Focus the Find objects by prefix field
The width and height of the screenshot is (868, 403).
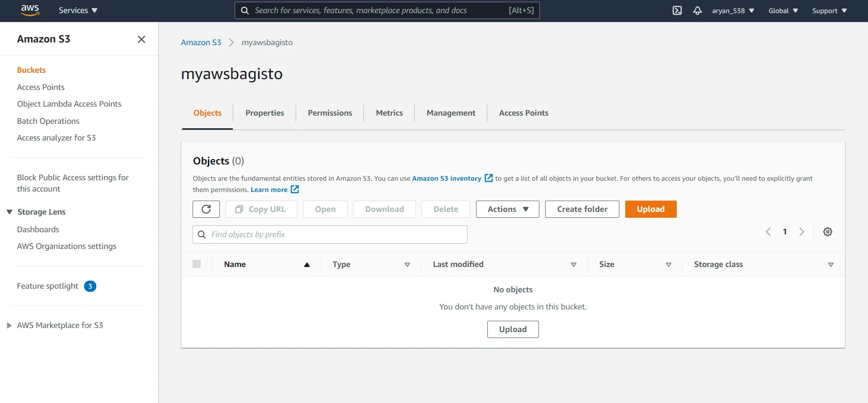(330, 234)
